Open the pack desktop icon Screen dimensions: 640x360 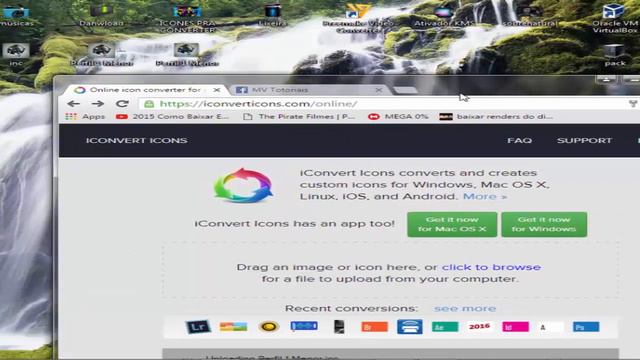(615, 55)
